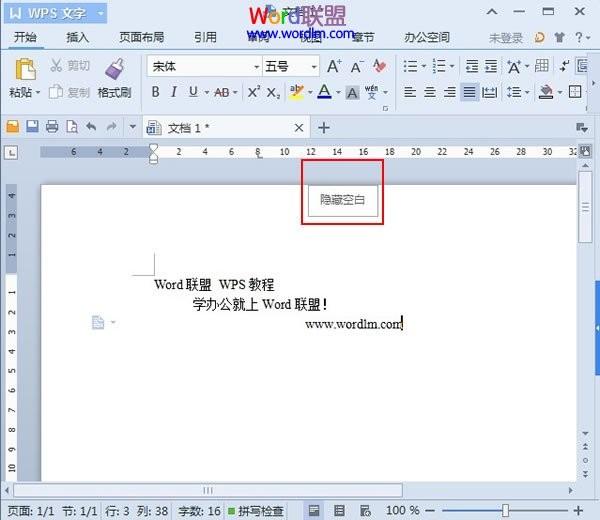Image resolution: width=600 pixels, height=520 pixels.
Task: Click the vertical scrollbar thumb
Action: click(x=585, y=207)
